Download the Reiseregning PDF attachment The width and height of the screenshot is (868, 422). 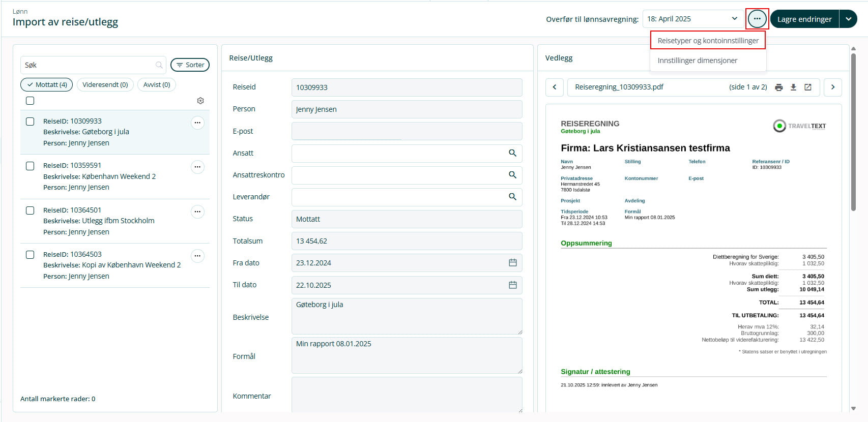(x=793, y=87)
